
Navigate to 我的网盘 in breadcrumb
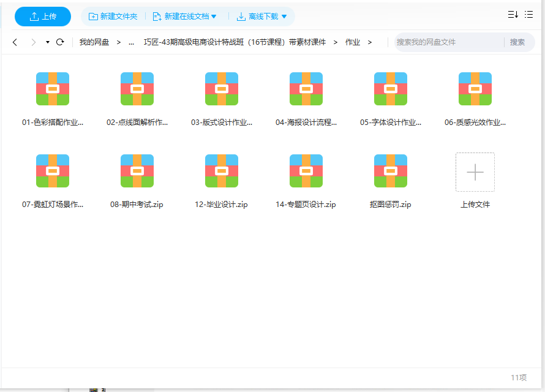point(94,42)
